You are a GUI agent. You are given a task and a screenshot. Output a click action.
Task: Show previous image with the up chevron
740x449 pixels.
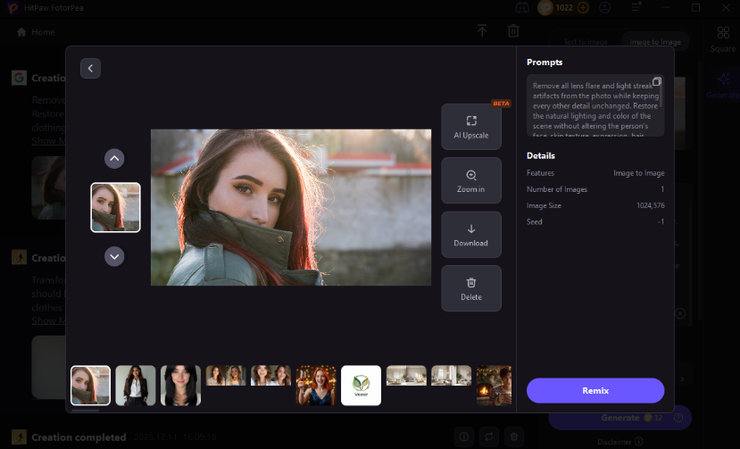114,159
